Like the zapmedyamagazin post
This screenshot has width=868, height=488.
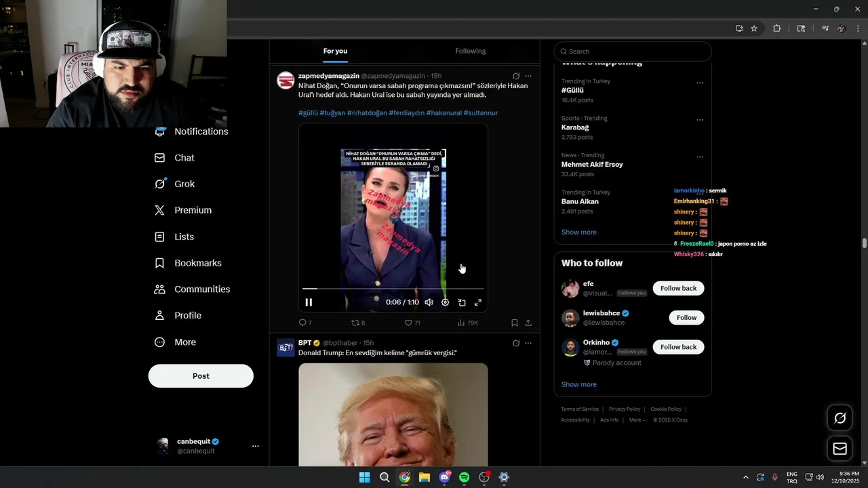click(x=412, y=323)
